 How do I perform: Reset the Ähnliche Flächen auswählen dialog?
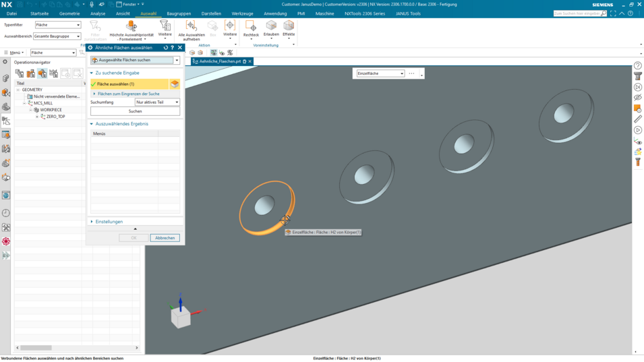pos(165,48)
